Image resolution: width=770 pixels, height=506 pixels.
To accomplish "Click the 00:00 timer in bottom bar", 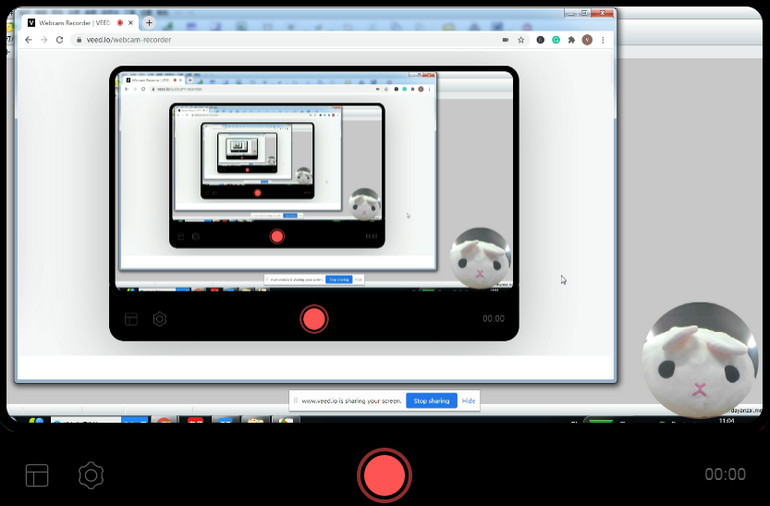I will pos(724,475).
